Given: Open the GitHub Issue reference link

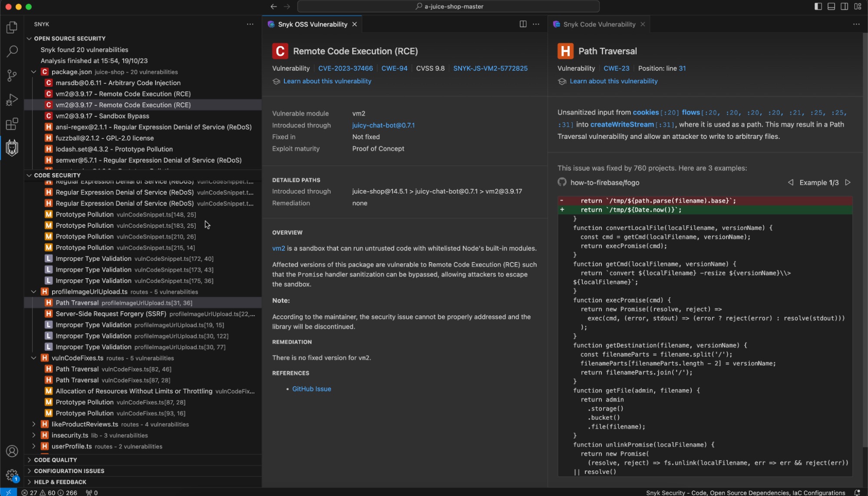Looking at the screenshot, I should point(311,389).
